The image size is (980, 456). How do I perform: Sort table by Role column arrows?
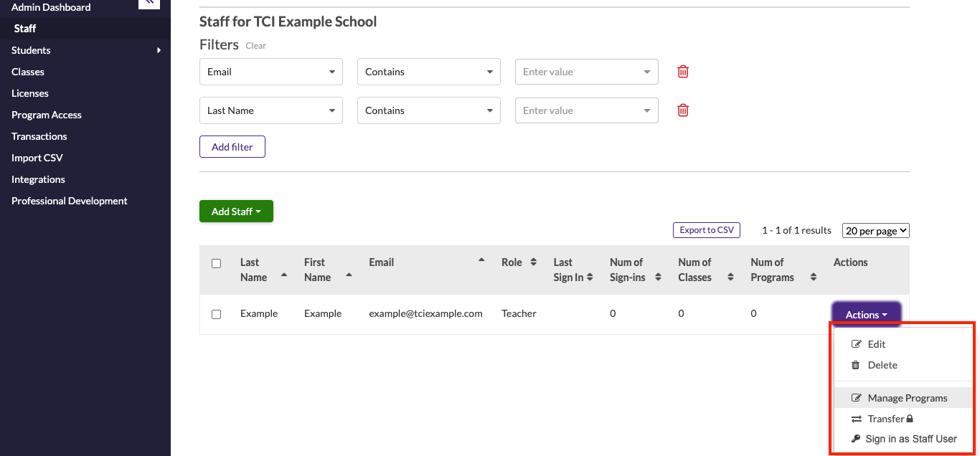533,262
